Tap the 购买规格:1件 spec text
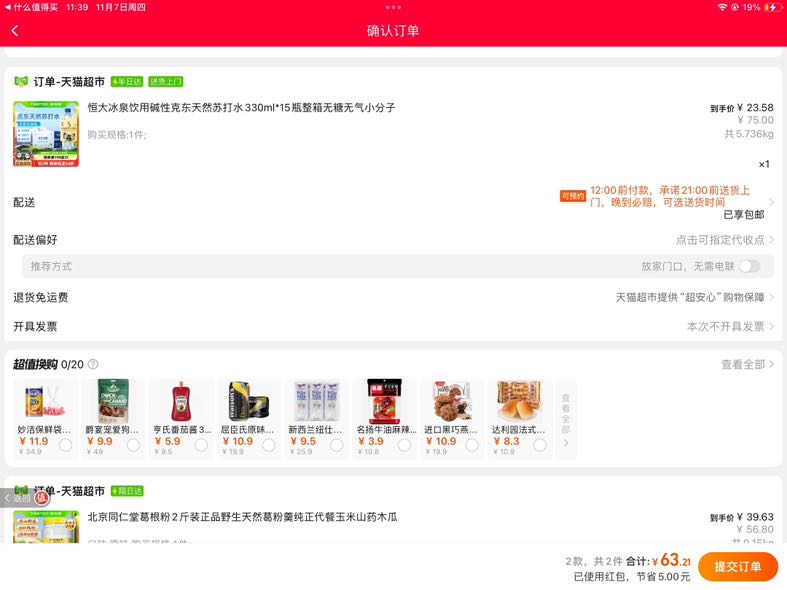 (117, 134)
